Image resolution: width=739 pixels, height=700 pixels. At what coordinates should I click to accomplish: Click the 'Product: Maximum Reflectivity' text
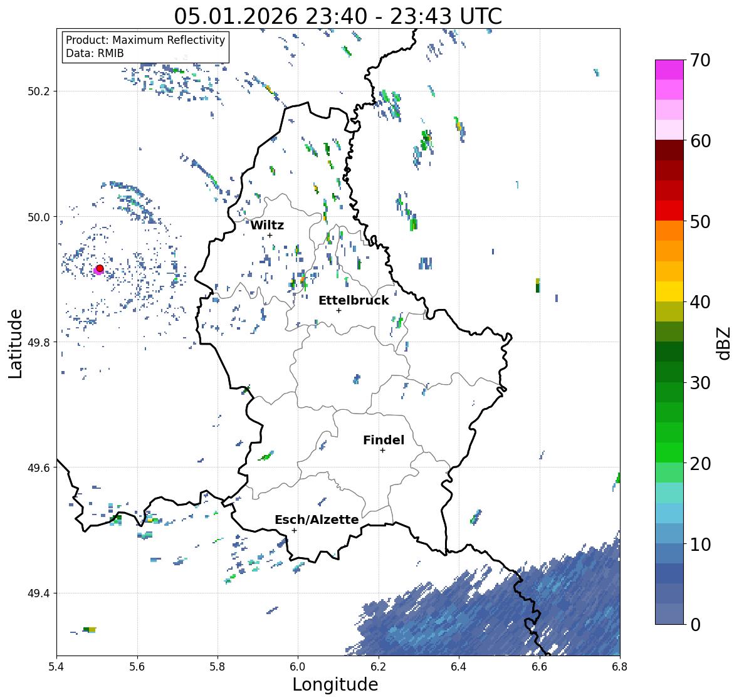click(145, 40)
